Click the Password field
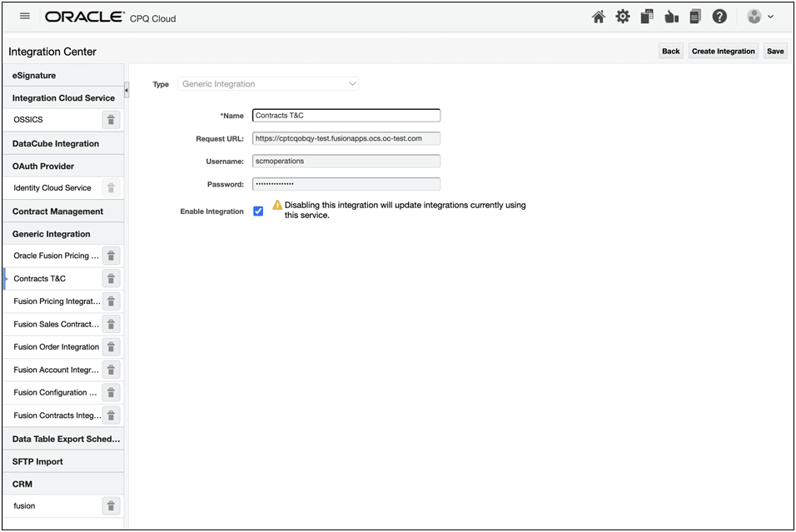The image size is (796, 532). coord(346,184)
